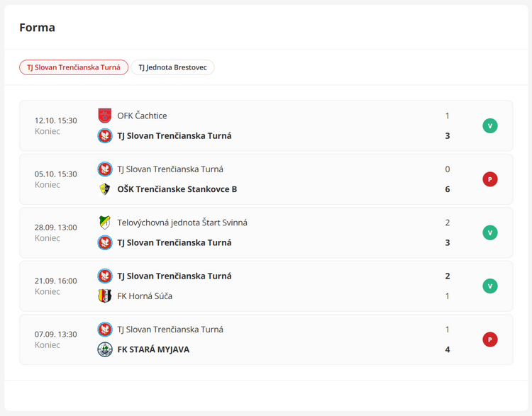This screenshot has height=416, width=532.
Task: Click the loss badge for the 05.10. match
Action: 489,179
